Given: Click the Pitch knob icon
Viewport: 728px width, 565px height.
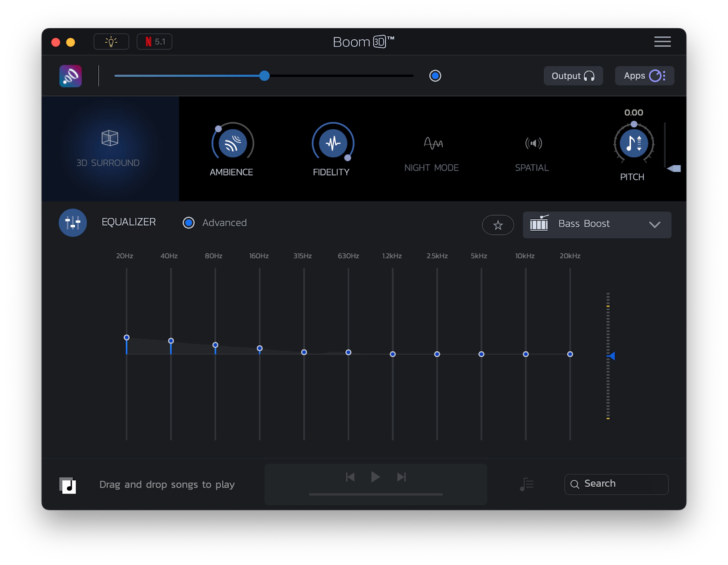Looking at the screenshot, I should coord(633,143).
